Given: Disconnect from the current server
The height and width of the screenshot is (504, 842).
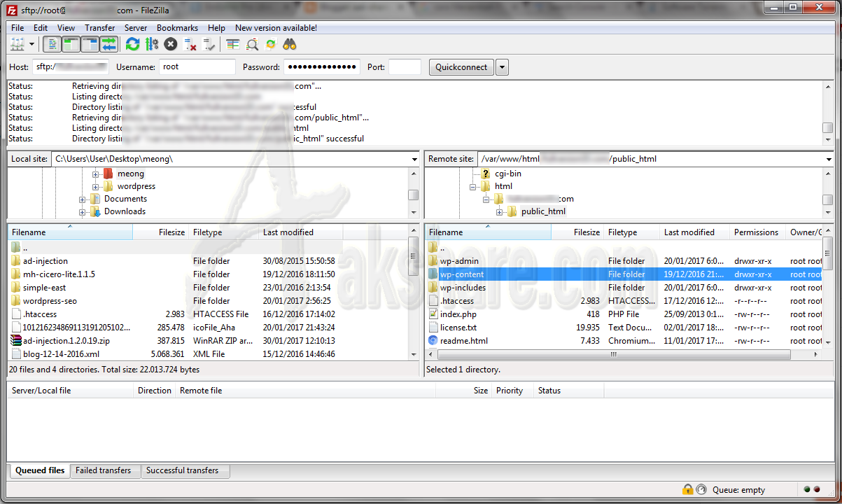Looking at the screenshot, I should (190, 45).
